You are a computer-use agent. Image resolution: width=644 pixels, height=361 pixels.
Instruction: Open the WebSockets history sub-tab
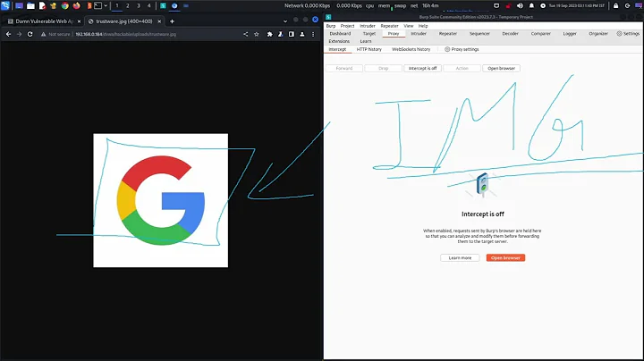pos(411,49)
